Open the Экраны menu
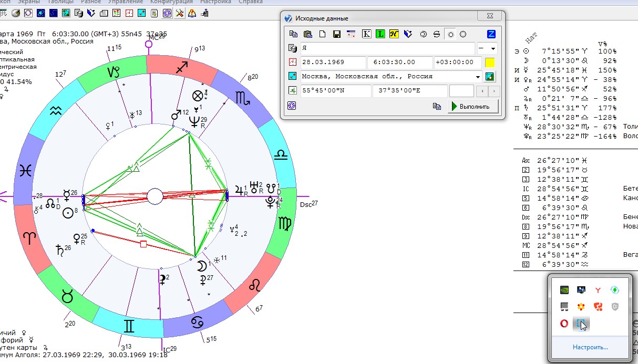 [x=28, y=2]
